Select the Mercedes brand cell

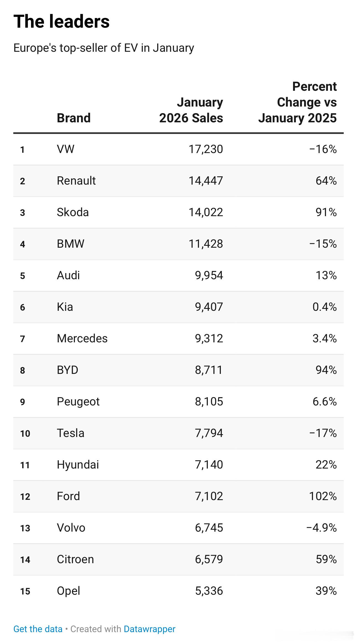pyautogui.click(x=82, y=338)
